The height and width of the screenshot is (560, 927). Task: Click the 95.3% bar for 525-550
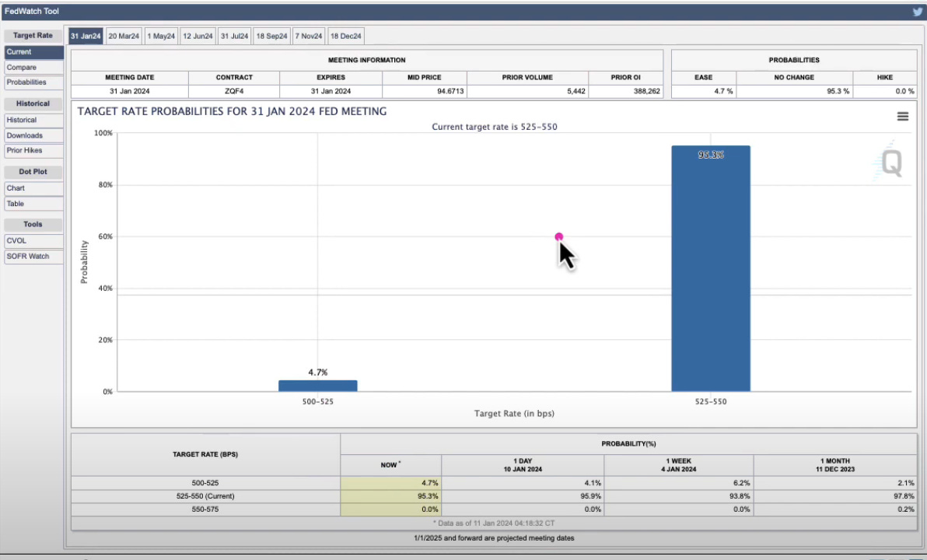pos(711,268)
